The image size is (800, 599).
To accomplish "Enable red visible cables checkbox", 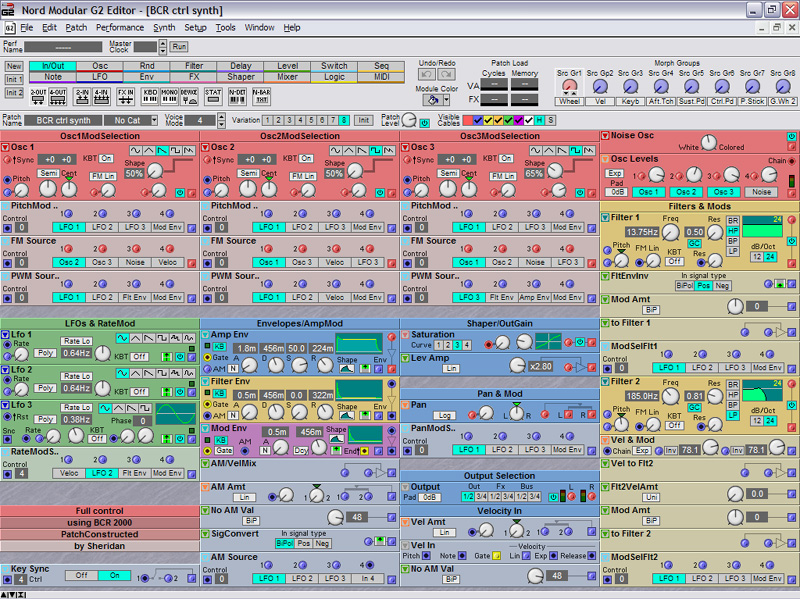I will (467, 120).
